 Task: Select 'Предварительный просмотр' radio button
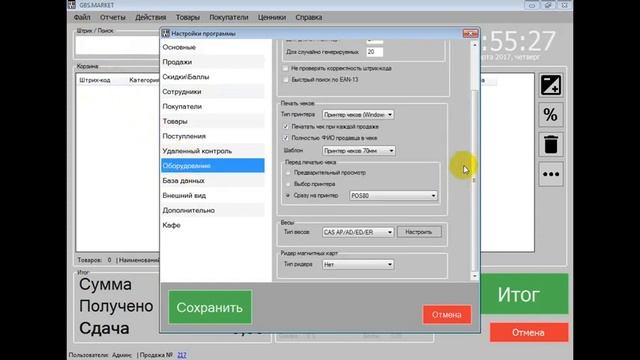point(288,173)
